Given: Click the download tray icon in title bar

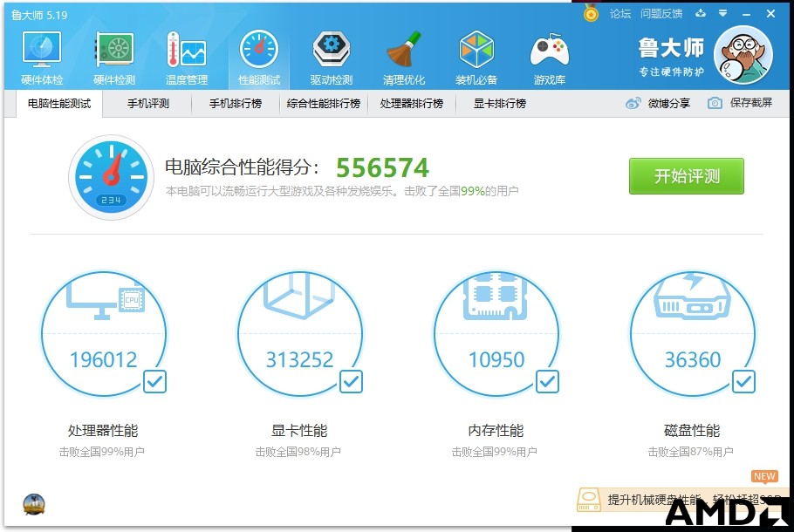Looking at the screenshot, I should point(701,13).
